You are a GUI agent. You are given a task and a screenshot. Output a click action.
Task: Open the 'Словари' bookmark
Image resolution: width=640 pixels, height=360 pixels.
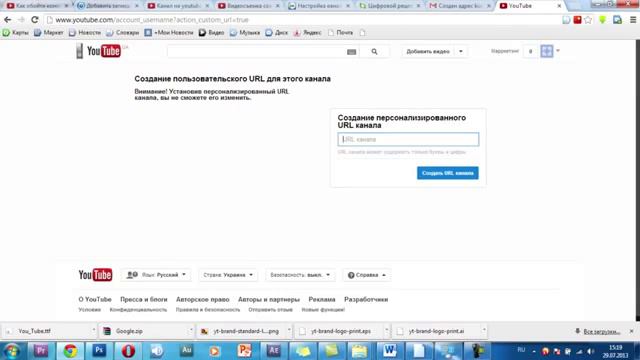tap(123, 33)
